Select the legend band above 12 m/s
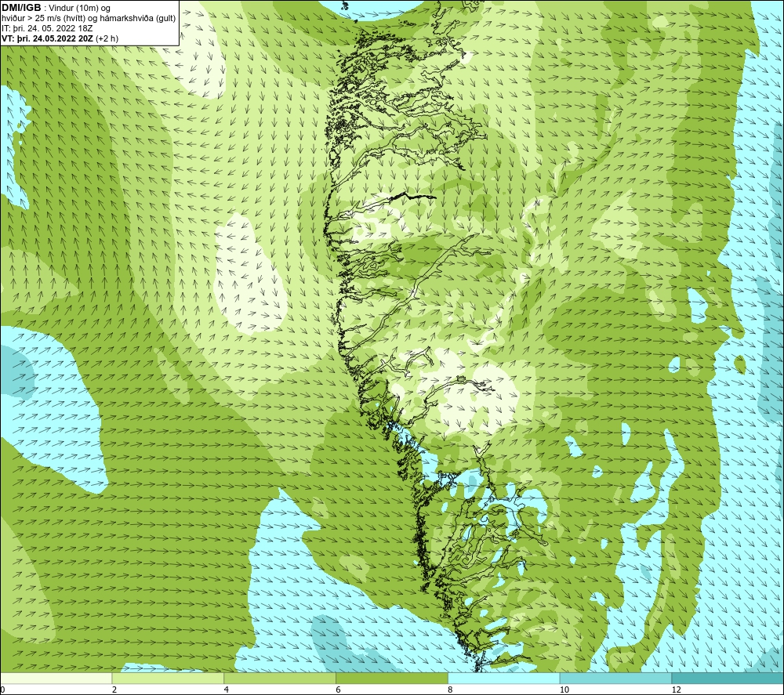 click(728, 678)
